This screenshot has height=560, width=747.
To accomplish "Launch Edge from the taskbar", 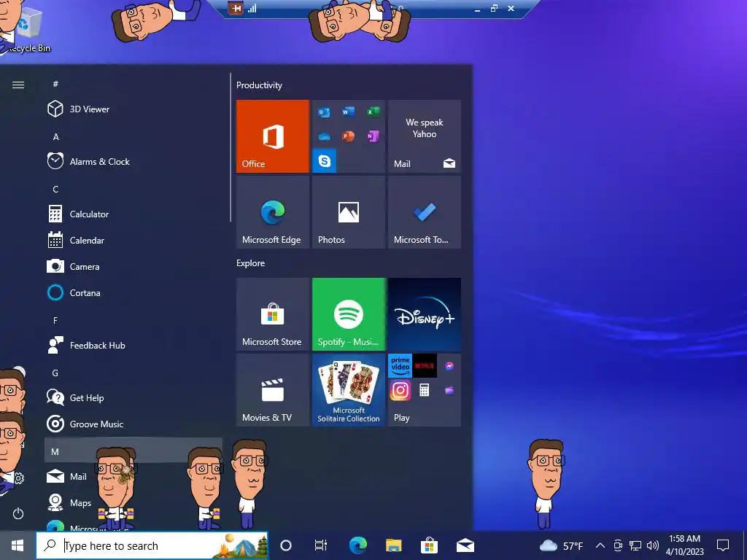I will tap(357, 545).
